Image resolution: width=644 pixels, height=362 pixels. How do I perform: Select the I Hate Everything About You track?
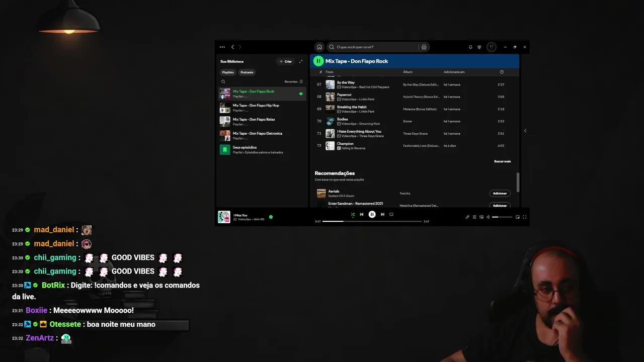pyautogui.click(x=414, y=134)
